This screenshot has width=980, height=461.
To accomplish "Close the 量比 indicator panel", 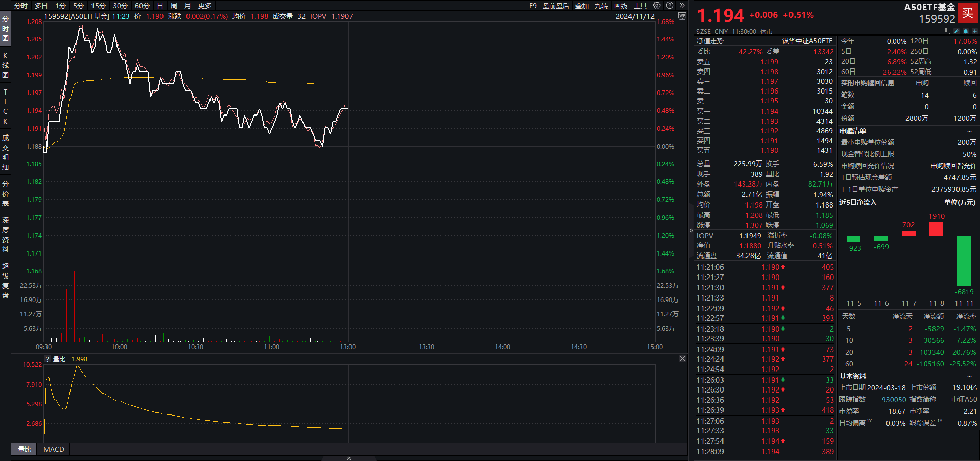I will 682,359.
